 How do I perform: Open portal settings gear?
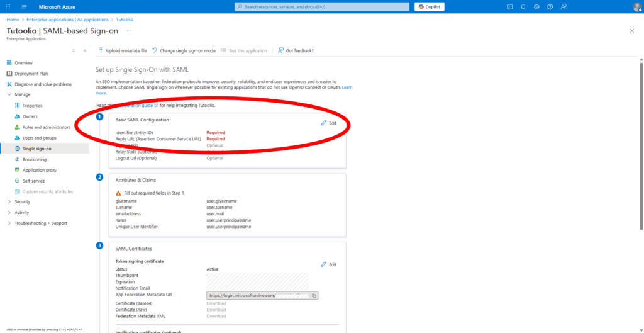click(536, 7)
